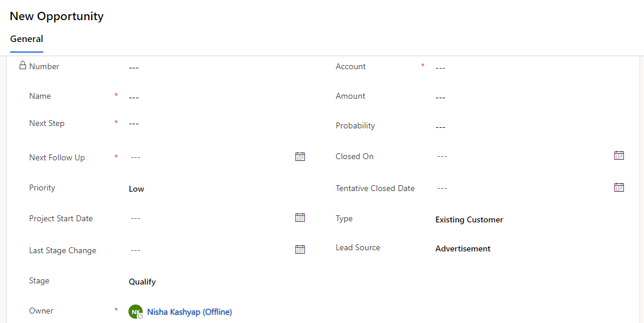Click the Name input field
Screen dimensions: 644x323
pos(213,97)
